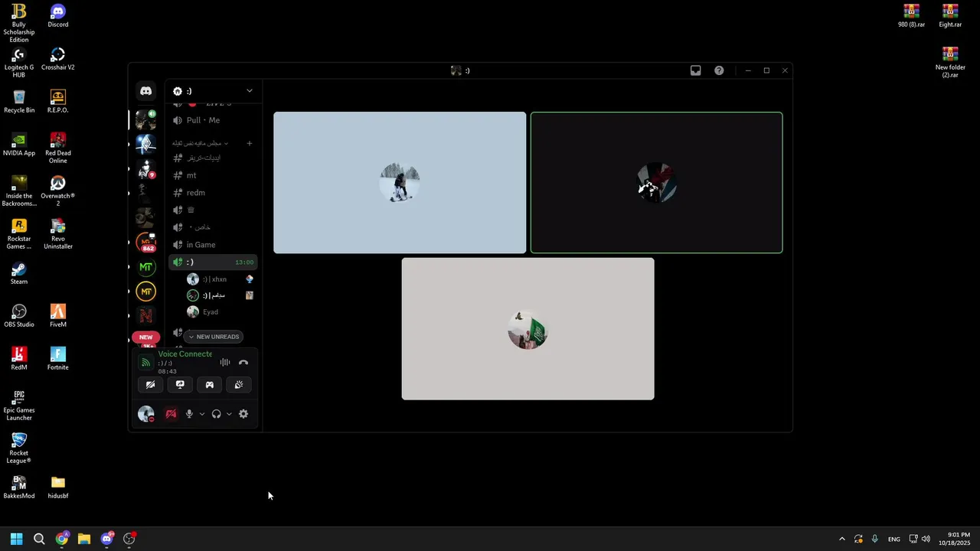Click NEW UNREADS button
980x551 pixels.
tap(214, 337)
